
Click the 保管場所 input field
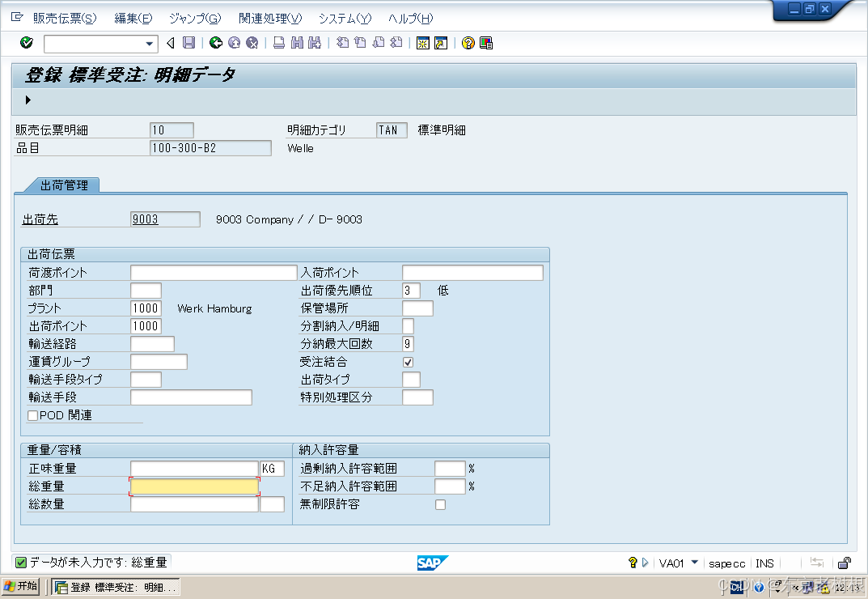point(417,308)
